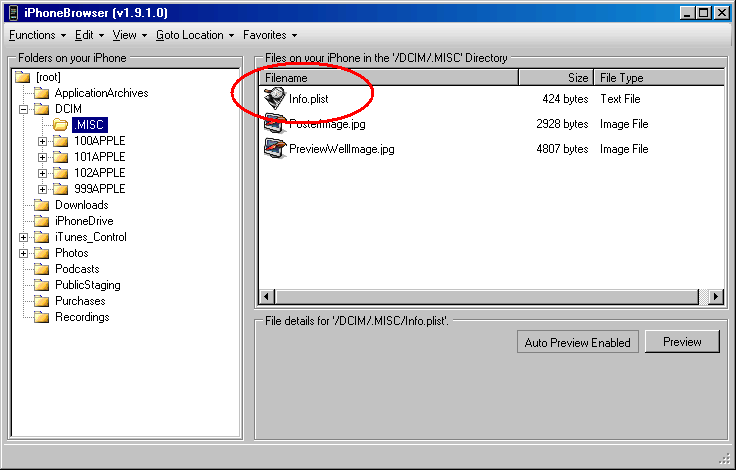
Task: Click the 4807 bytes size cell
Action: point(562,149)
